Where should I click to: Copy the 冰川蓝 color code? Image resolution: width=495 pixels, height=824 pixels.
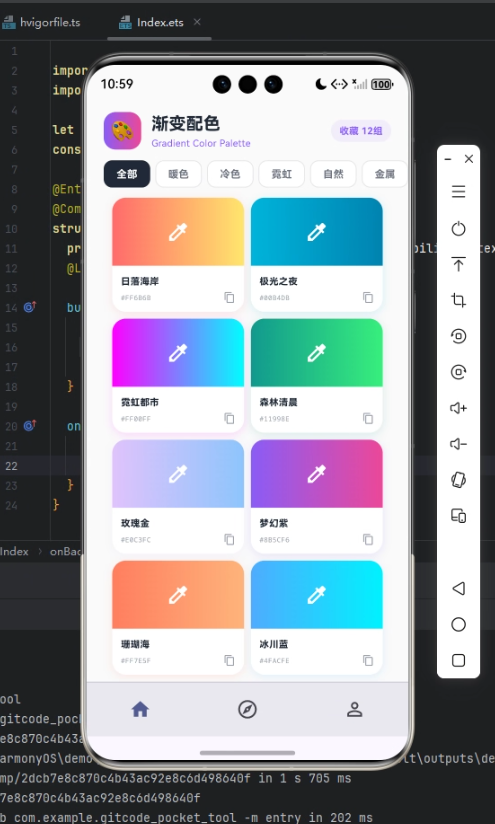[x=368, y=660]
